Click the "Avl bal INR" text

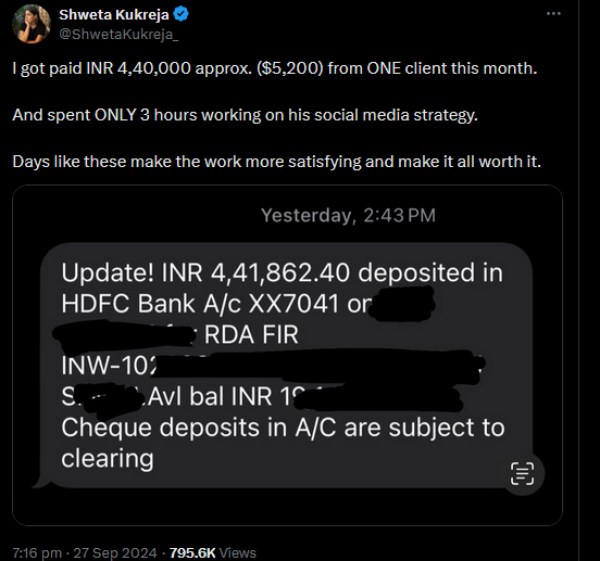[x=215, y=397]
